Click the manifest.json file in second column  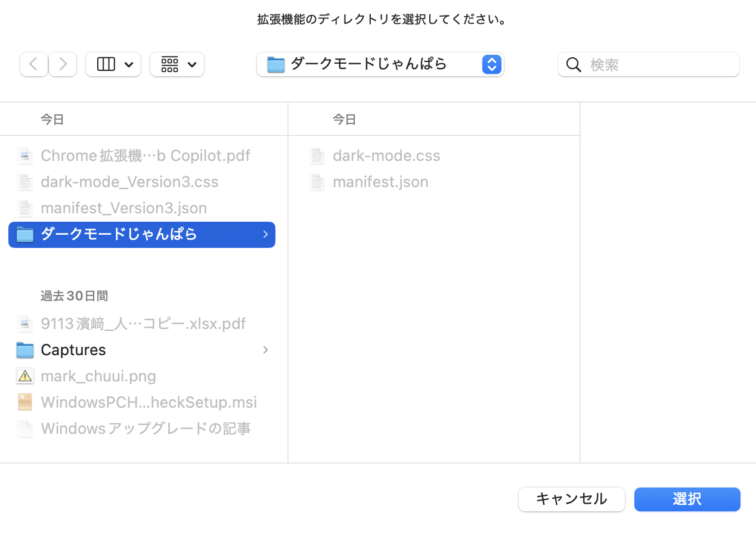click(380, 182)
